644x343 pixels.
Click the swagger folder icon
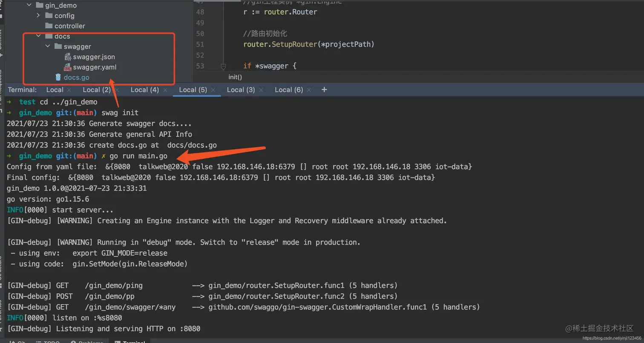(58, 46)
